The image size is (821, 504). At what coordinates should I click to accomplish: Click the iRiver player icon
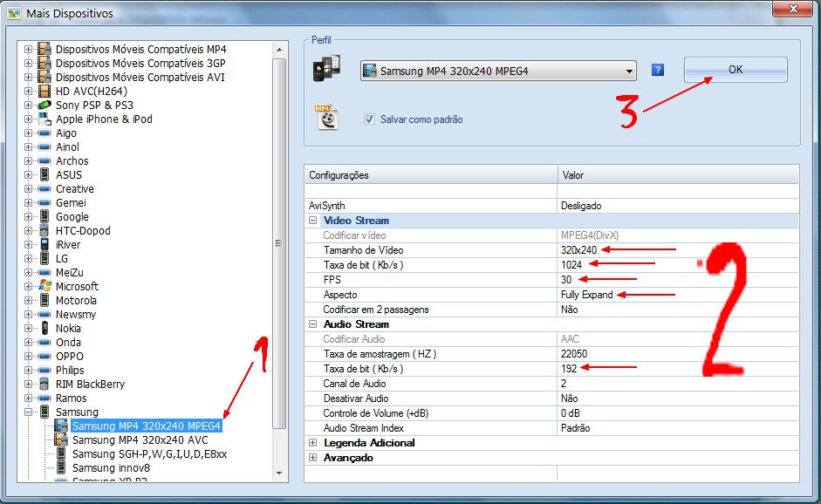(44, 244)
